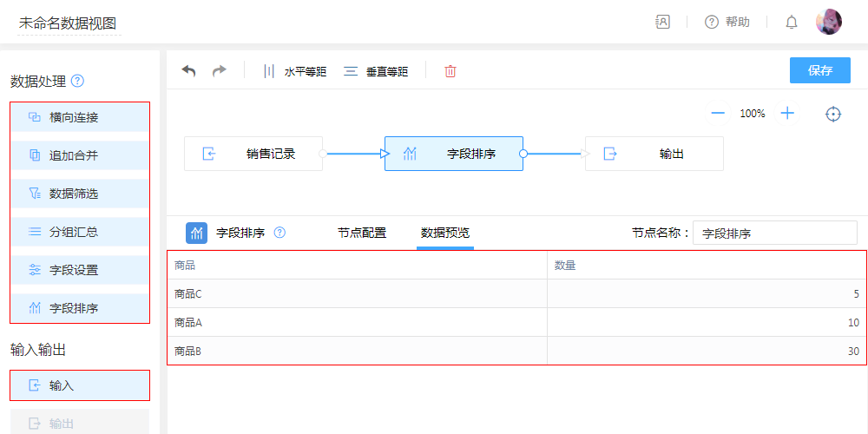Open the notification bell

792,23
